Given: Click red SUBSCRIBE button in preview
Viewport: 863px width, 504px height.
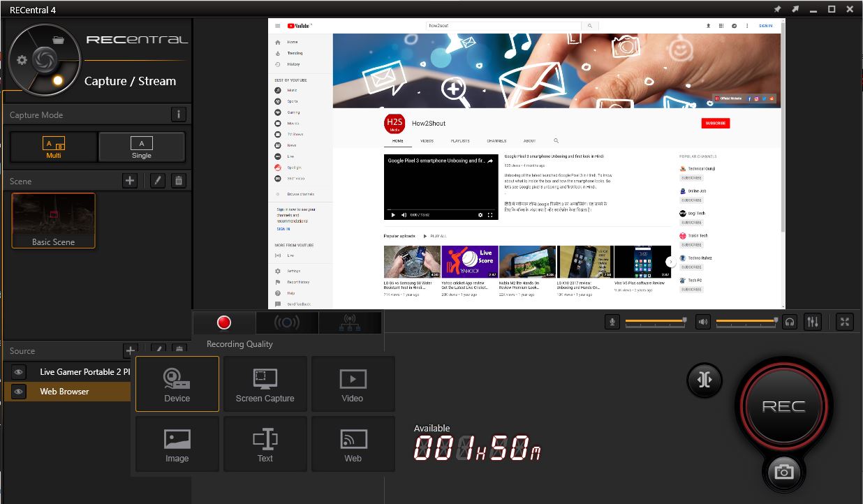Looking at the screenshot, I should 716,124.
